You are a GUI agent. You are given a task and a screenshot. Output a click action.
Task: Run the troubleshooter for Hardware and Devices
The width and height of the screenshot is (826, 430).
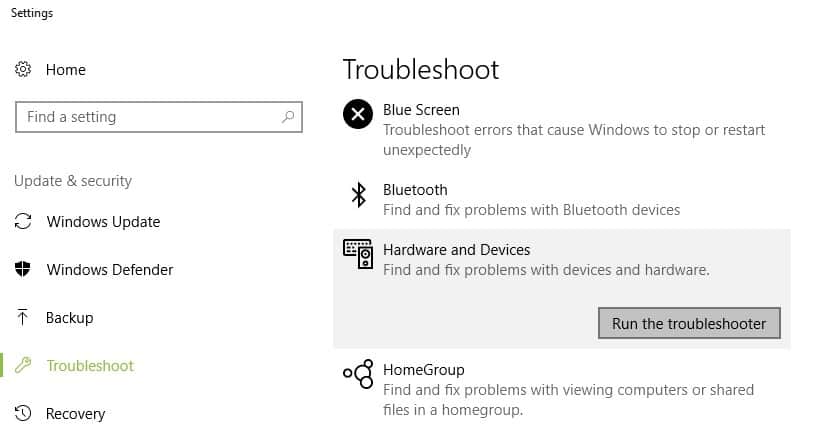coord(689,324)
